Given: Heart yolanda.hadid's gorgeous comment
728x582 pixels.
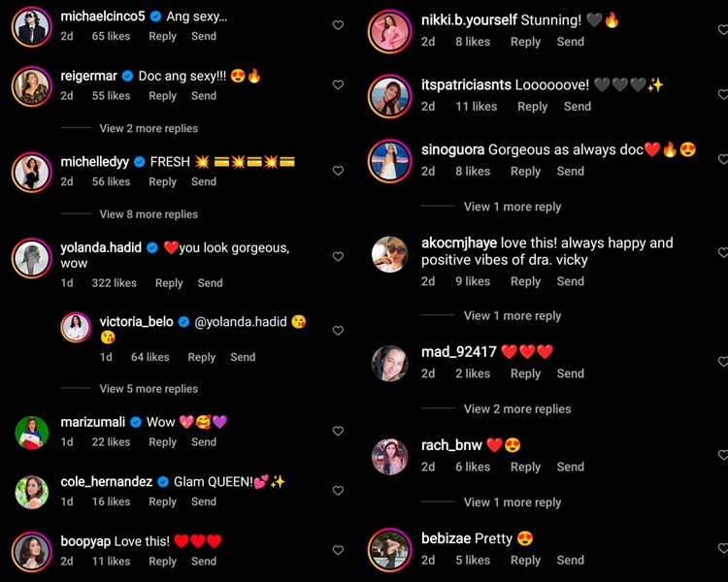Looking at the screenshot, I should (x=338, y=256).
